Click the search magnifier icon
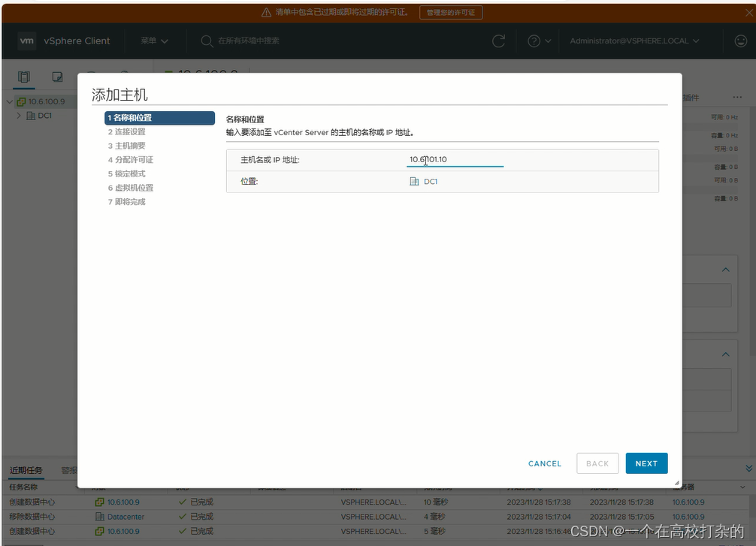Viewport: 756px width, 546px height. pos(207,41)
